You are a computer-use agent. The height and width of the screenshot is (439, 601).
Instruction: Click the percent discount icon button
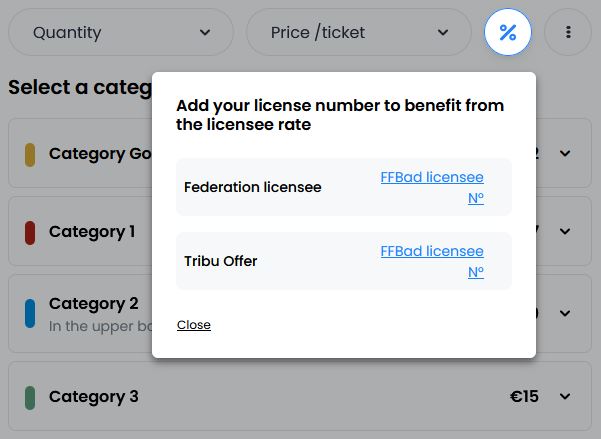tap(507, 32)
